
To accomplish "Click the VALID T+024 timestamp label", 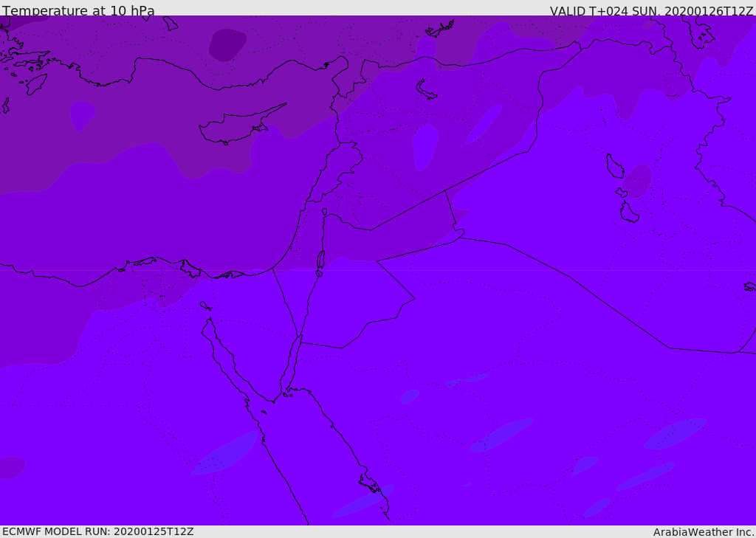I will (x=651, y=11).
